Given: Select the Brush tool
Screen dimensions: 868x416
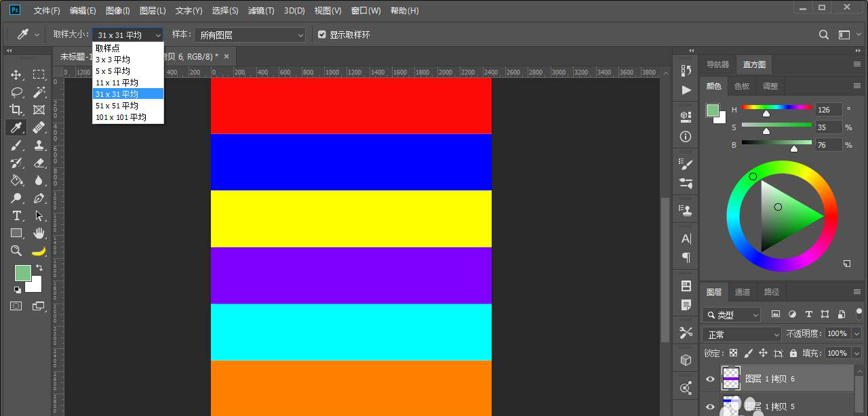Looking at the screenshot, I should click(16, 145).
